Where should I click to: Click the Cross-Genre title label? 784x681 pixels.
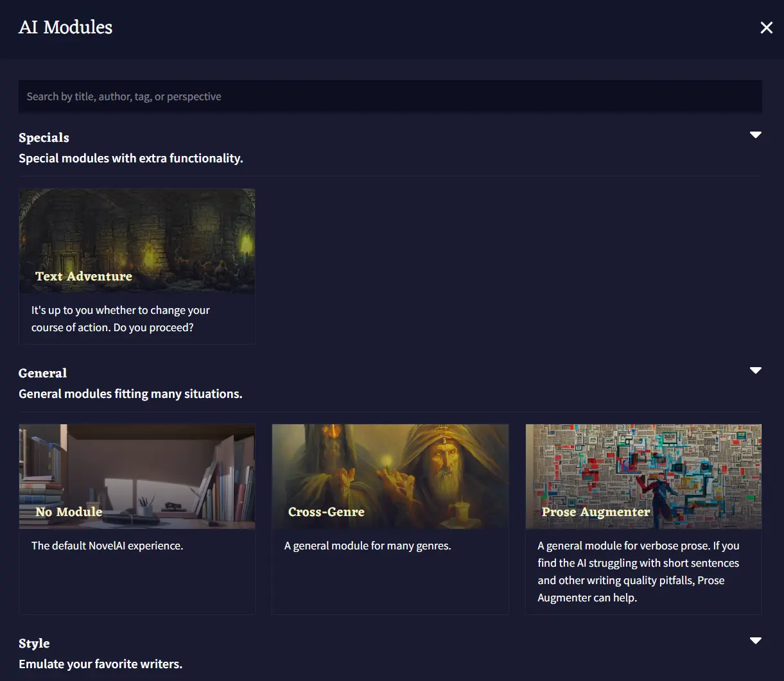tap(326, 512)
